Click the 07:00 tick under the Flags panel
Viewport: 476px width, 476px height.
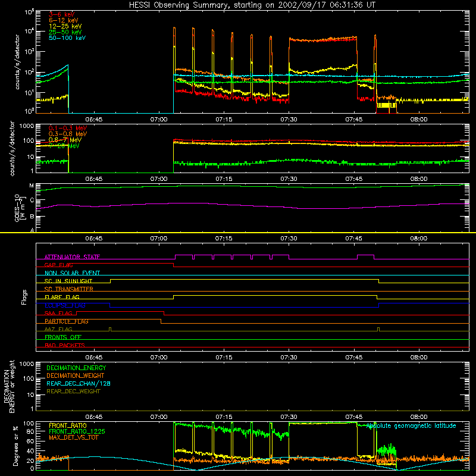pos(159,358)
